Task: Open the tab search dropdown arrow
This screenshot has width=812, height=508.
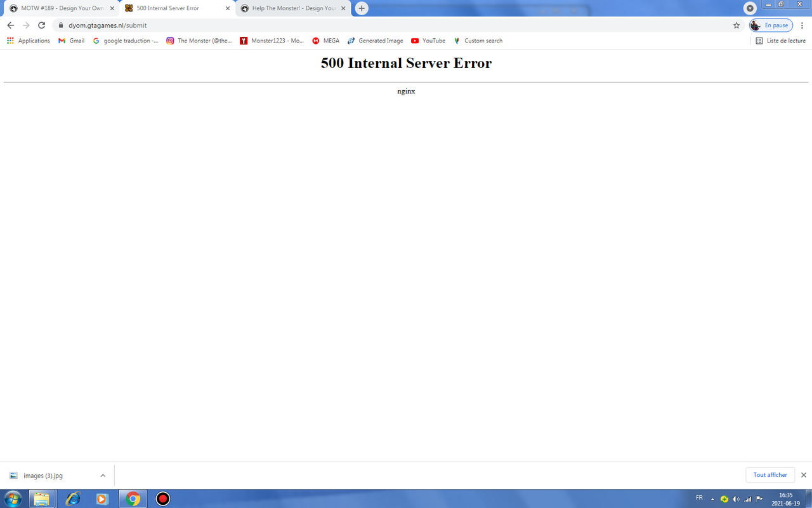Action: pyautogui.click(x=750, y=8)
